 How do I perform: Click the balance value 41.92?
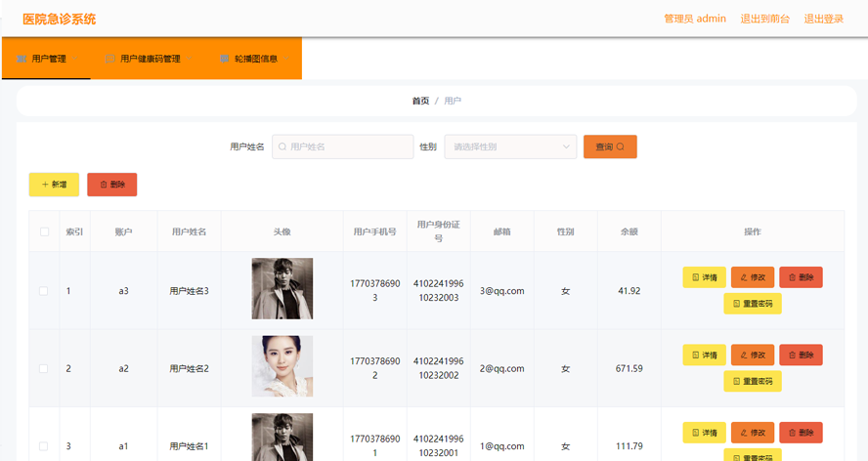629,290
